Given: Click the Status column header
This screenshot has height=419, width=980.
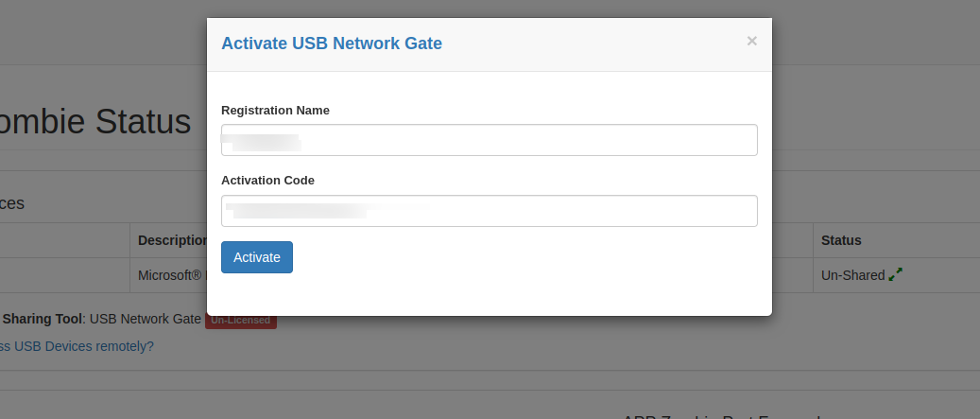Looking at the screenshot, I should point(841,240).
